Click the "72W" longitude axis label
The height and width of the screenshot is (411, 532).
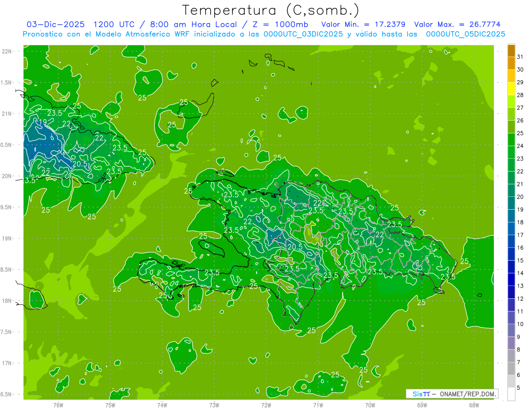tap(266, 405)
